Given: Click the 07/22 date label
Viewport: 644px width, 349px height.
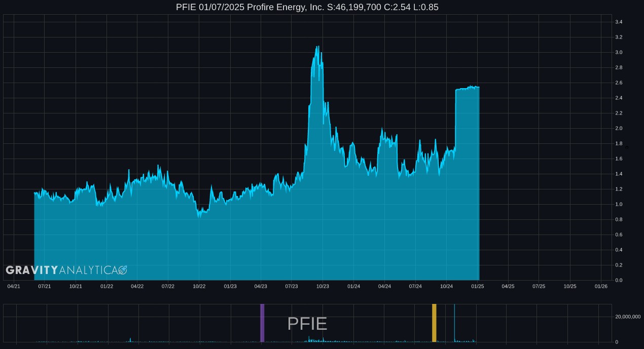Looking at the screenshot, I should coord(168,286).
